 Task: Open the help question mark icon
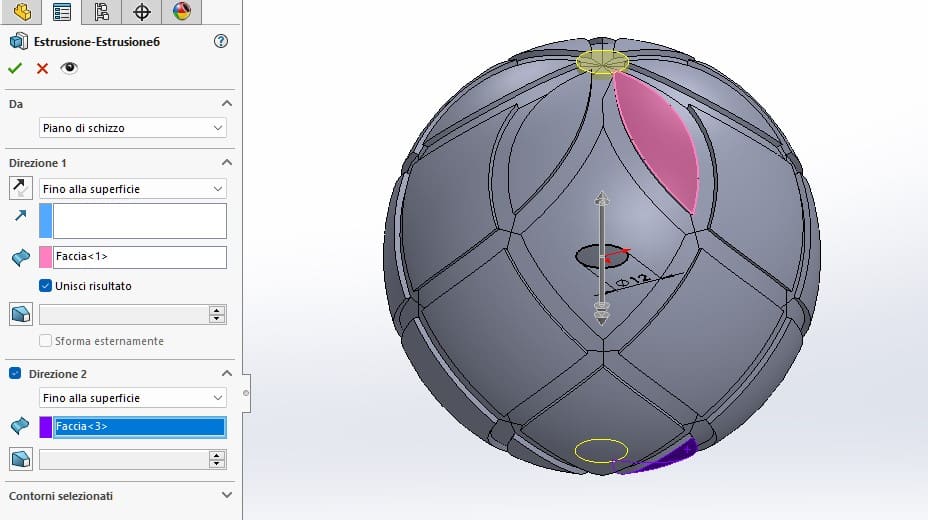221,41
